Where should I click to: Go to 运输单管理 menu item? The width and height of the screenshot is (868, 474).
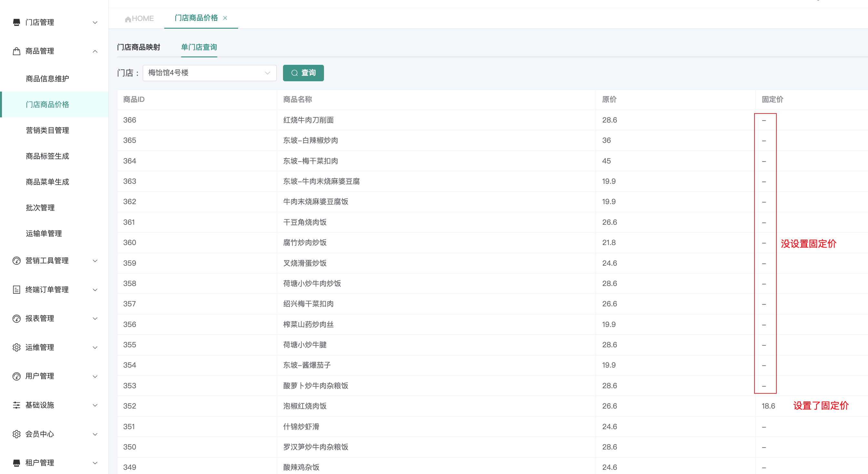click(x=44, y=233)
